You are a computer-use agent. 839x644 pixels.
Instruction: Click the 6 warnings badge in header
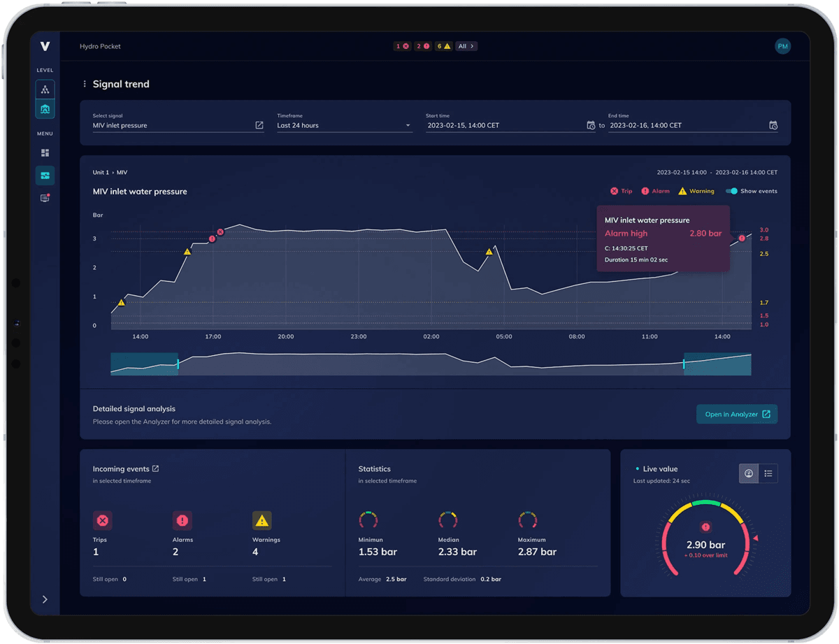click(x=443, y=46)
